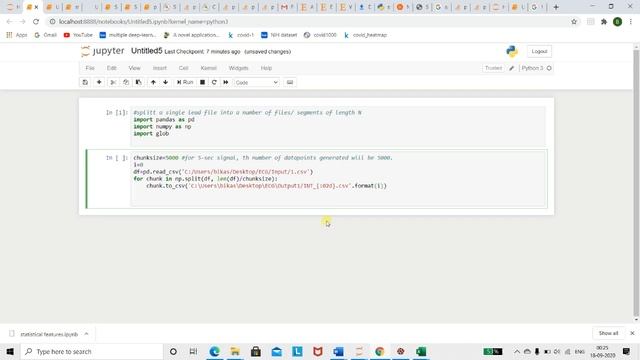Restart the kernel with the circular arrow icon
Screen dimensions: 640x360
tap(214, 82)
